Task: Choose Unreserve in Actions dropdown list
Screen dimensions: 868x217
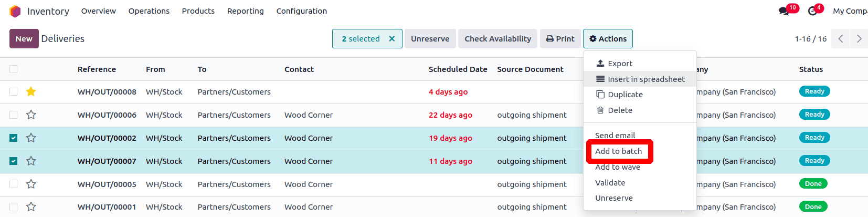Action: tap(640, 198)
